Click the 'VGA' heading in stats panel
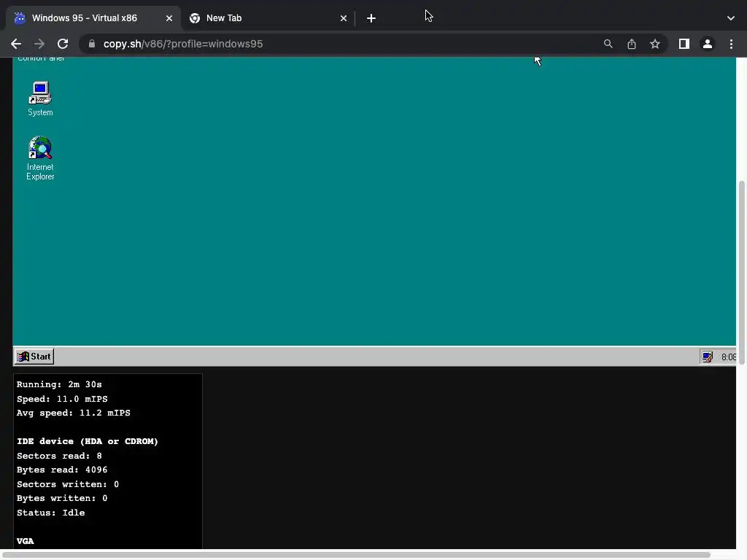 click(26, 541)
